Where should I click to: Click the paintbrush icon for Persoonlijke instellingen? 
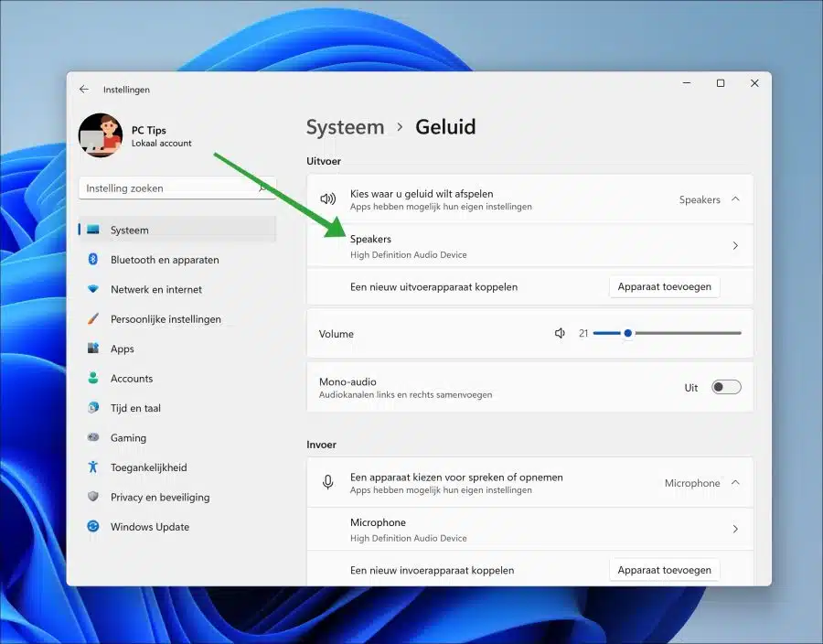[93, 318]
